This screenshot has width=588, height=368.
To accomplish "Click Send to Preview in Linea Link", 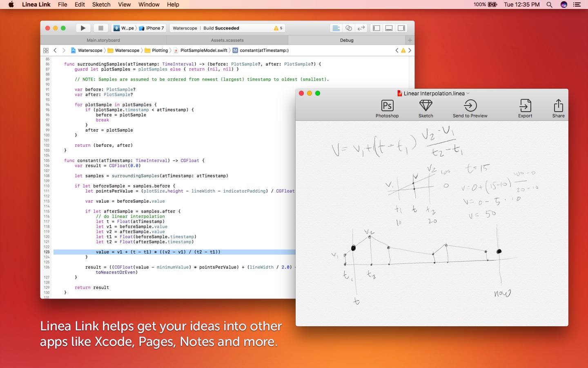I will pyautogui.click(x=470, y=109).
